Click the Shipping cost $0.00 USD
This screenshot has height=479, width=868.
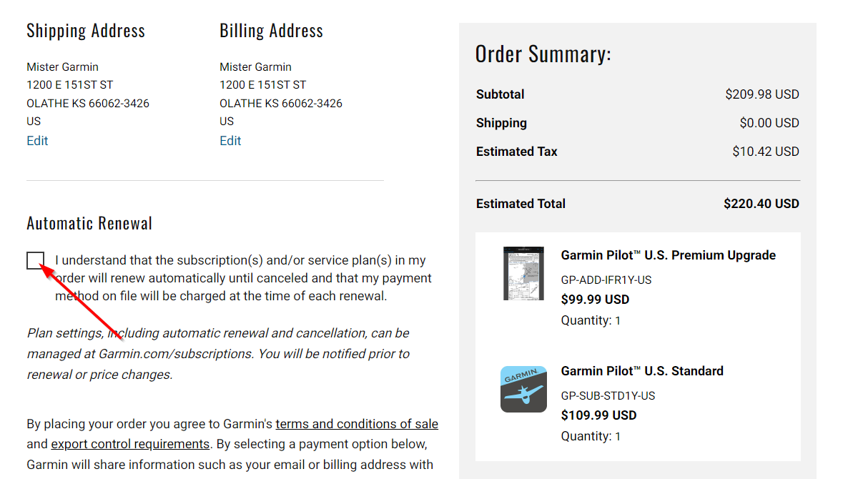tap(769, 123)
